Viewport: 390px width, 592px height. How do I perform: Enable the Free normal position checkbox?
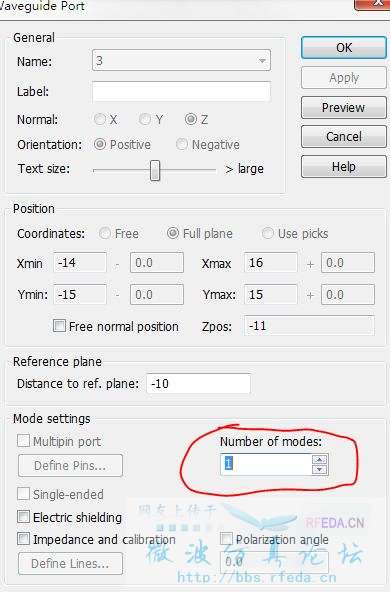click(59, 325)
